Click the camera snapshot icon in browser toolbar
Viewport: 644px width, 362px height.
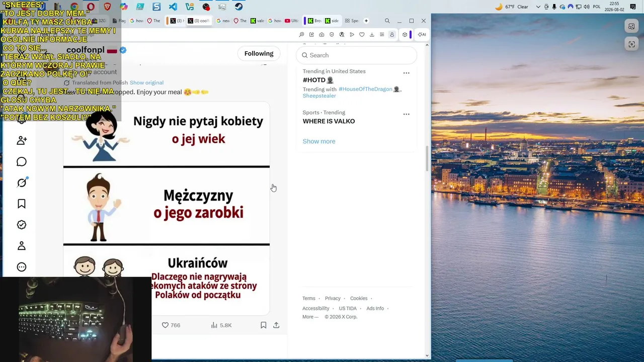click(321, 35)
